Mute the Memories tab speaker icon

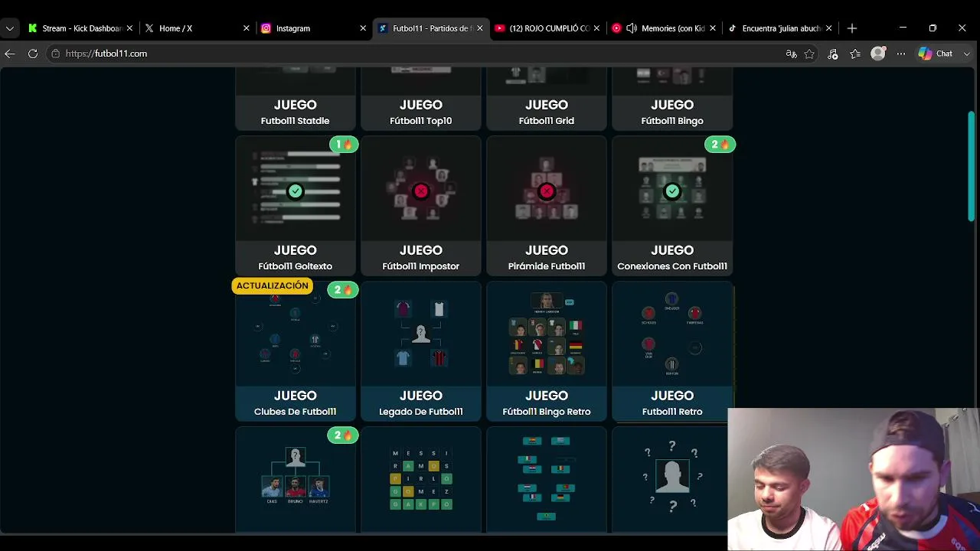pyautogui.click(x=632, y=28)
